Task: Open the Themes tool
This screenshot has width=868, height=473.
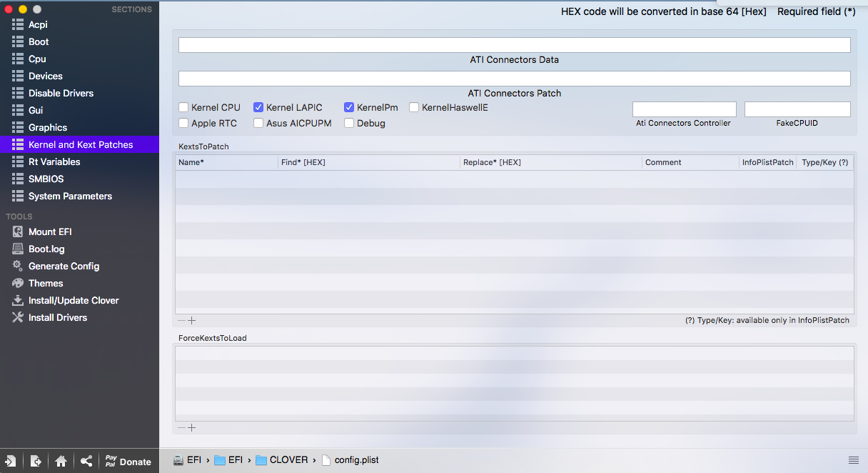Action: point(79,283)
